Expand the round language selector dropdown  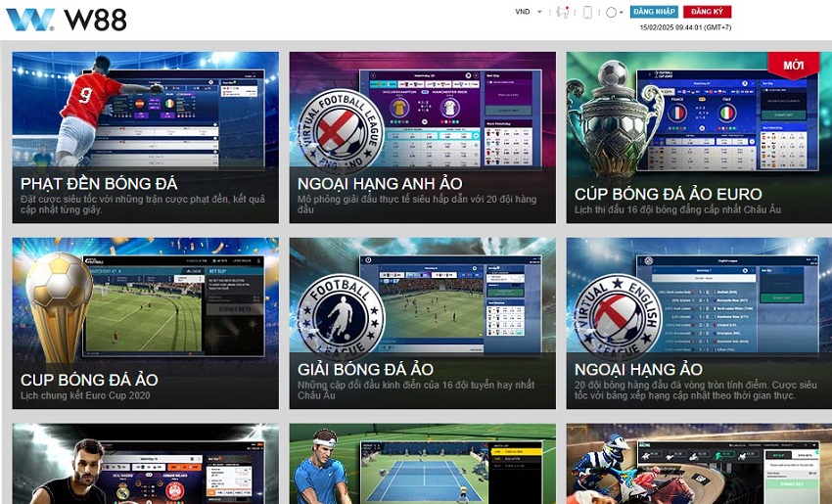tap(614, 12)
